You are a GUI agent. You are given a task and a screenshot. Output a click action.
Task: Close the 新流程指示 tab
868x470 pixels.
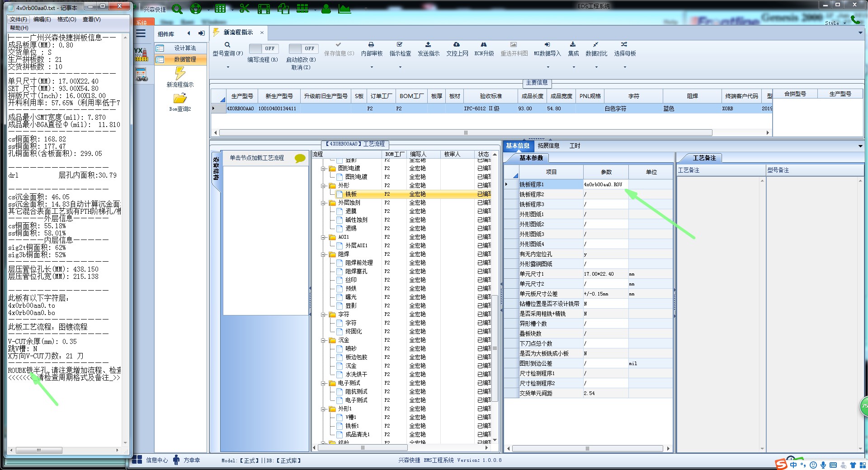click(x=262, y=33)
